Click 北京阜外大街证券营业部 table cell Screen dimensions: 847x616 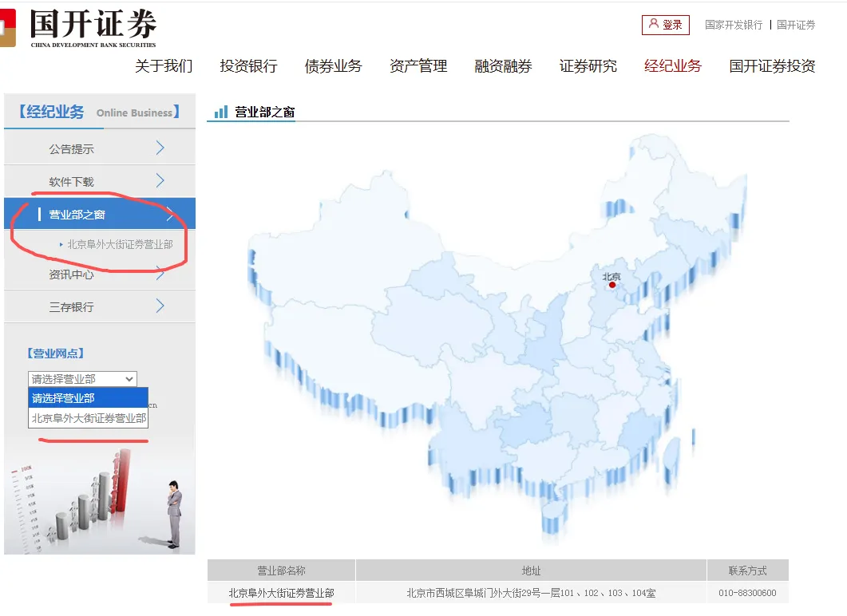[282, 593]
